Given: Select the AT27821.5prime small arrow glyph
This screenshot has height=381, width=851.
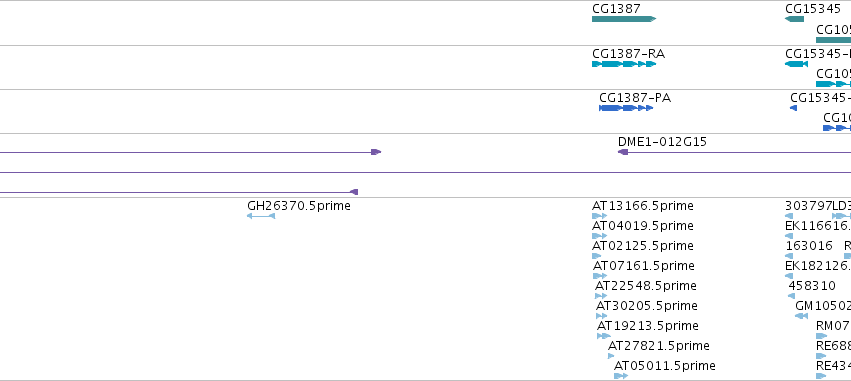Looking at the screenshot, I should click(611, 356).
